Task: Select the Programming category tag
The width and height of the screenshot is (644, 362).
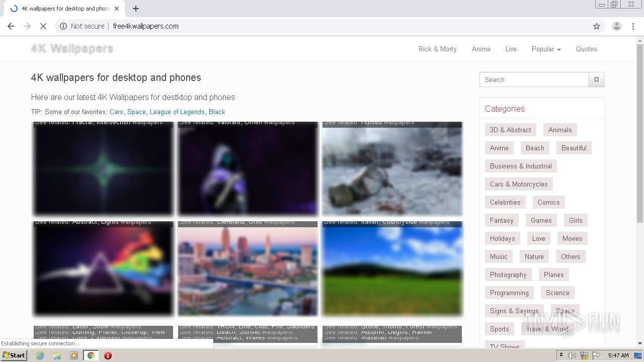Action: 509,293
